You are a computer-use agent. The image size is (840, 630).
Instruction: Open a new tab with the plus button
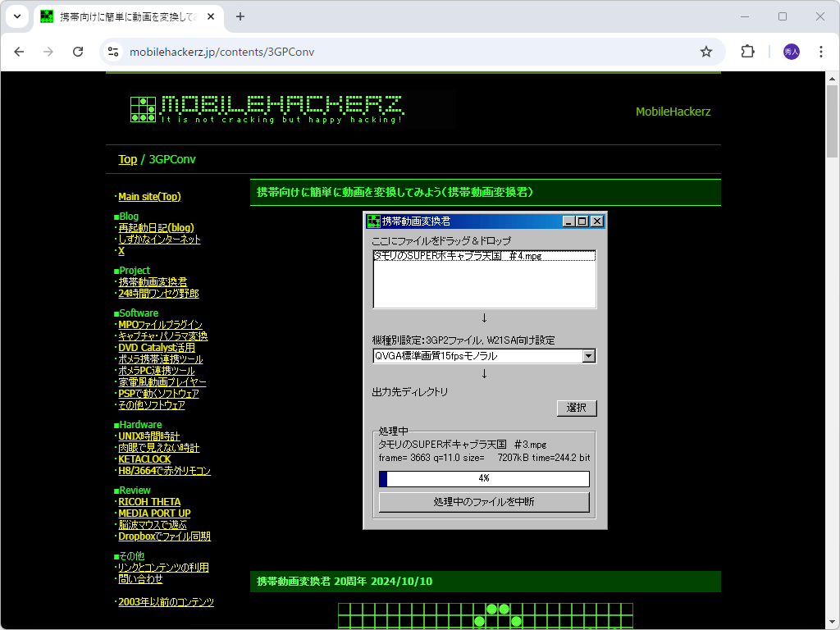[x=239, y=16]
